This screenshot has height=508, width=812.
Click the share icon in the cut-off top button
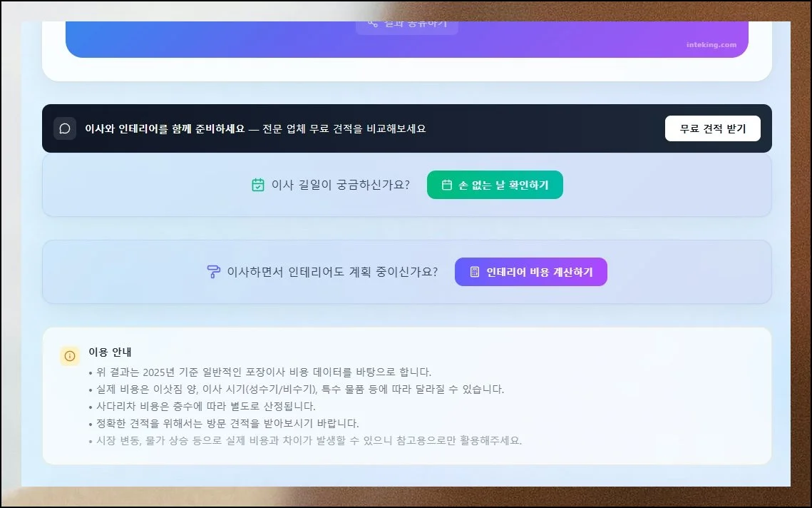point(372,23)
